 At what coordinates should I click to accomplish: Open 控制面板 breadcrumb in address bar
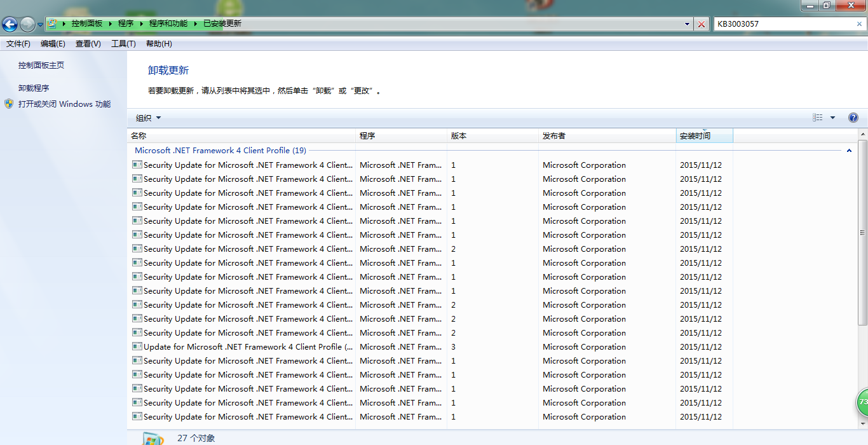point(86,24)
